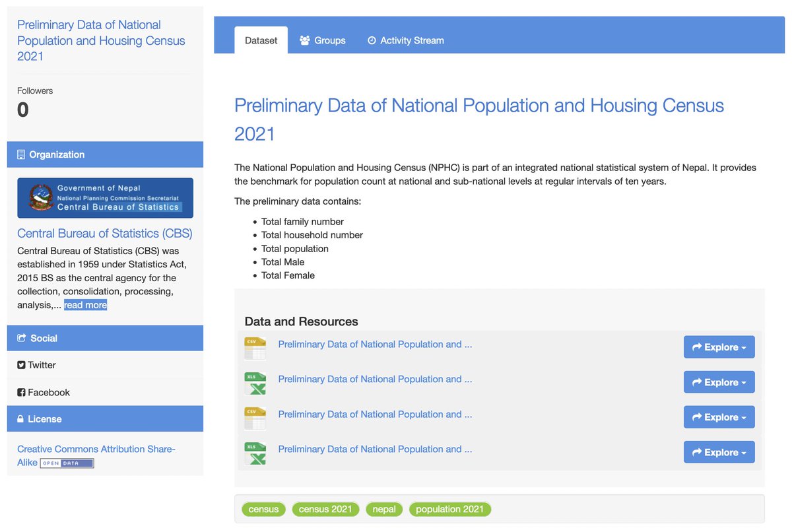Viewport: 792px width, 532px height.
Task: Click the 'Data and Resources' heading
Action: [x=302, y=321]
